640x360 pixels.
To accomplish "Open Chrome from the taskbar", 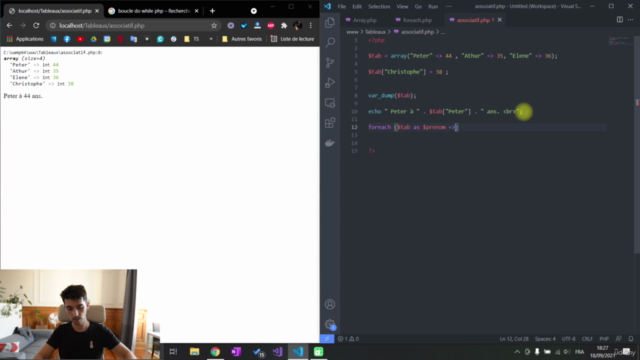I will pyautogui.click(x=215, y=351).
